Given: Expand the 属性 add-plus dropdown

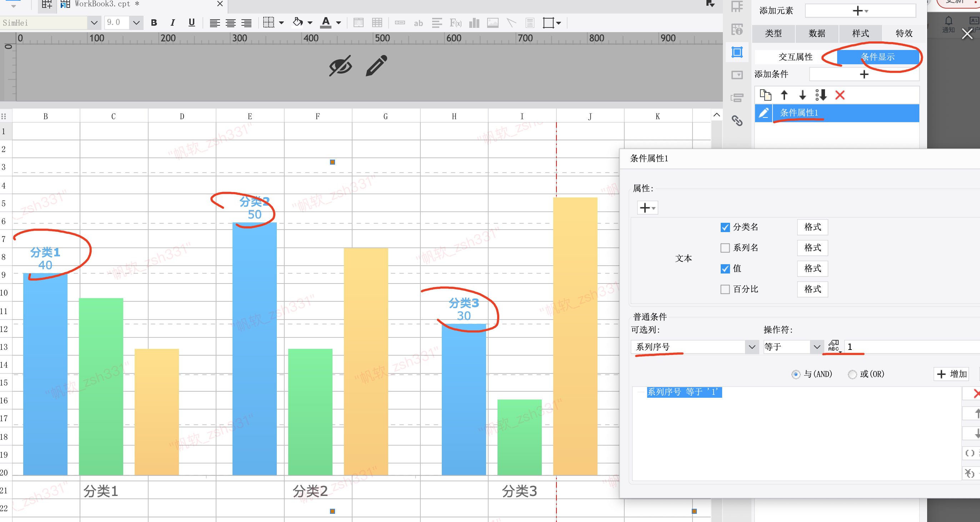Looking at the screenshot, I should pos(647,208).
